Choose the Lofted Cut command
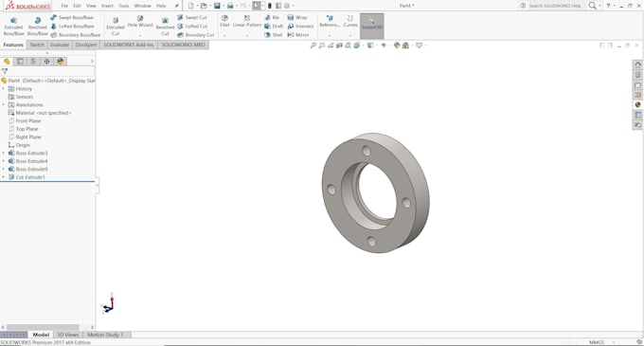 point(192,26)
